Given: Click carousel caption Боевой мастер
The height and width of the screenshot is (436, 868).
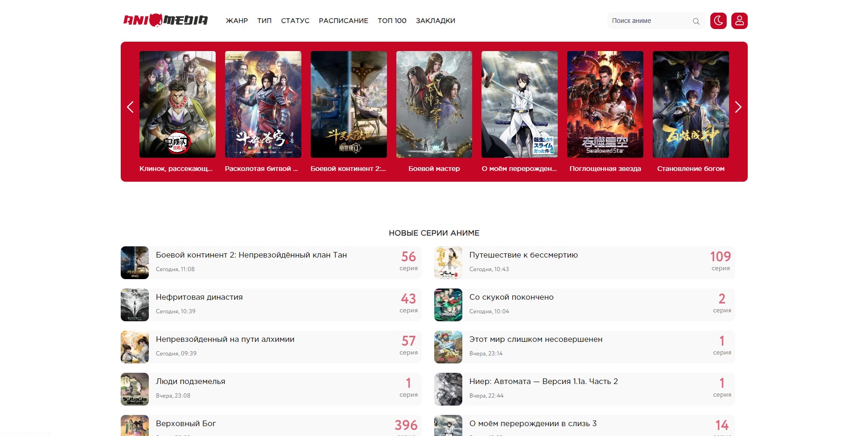Looking at the screenshot, I should (x=434, y=169).
